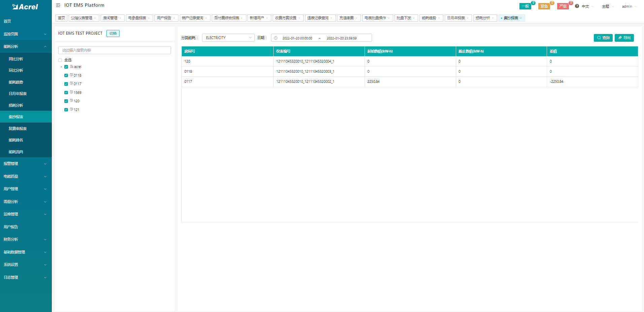Close the 新增用户 tab
The image size is (644, 312).
tap(267, 18)
